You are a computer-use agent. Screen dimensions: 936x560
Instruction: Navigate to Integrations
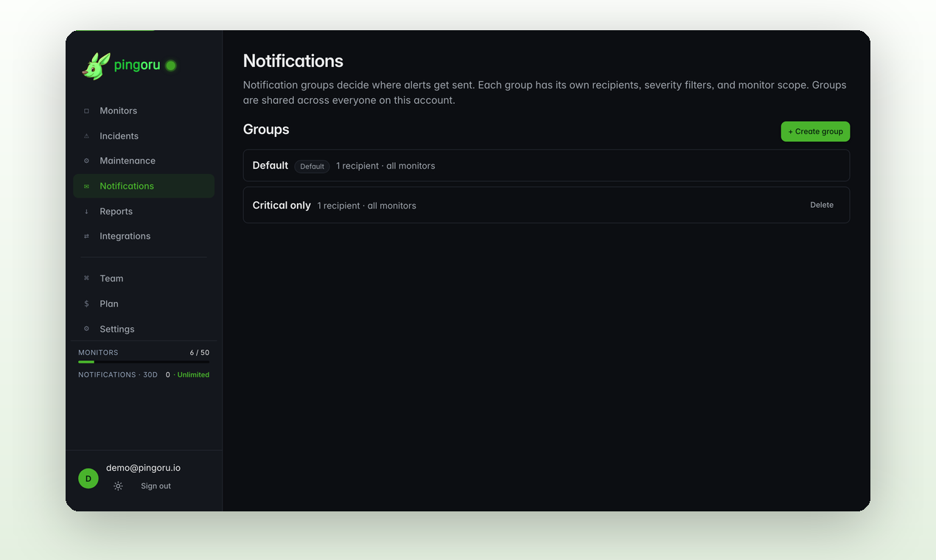[x=144, y=237]
